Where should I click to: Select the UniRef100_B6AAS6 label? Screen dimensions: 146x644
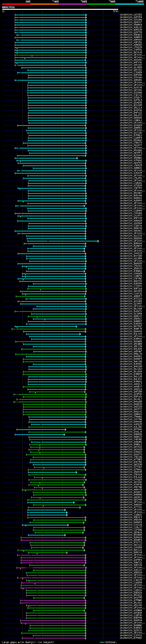131,331
